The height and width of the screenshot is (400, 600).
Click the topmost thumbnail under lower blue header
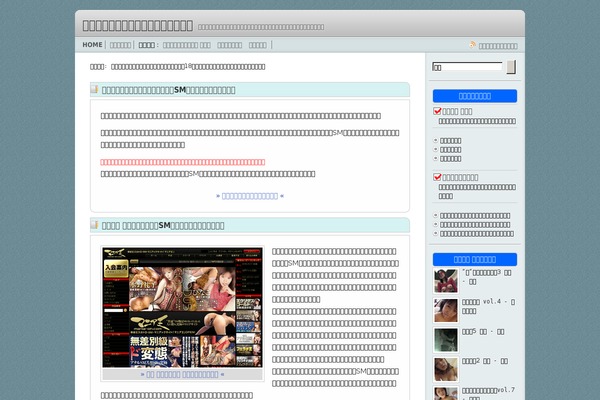click(446, 281)
